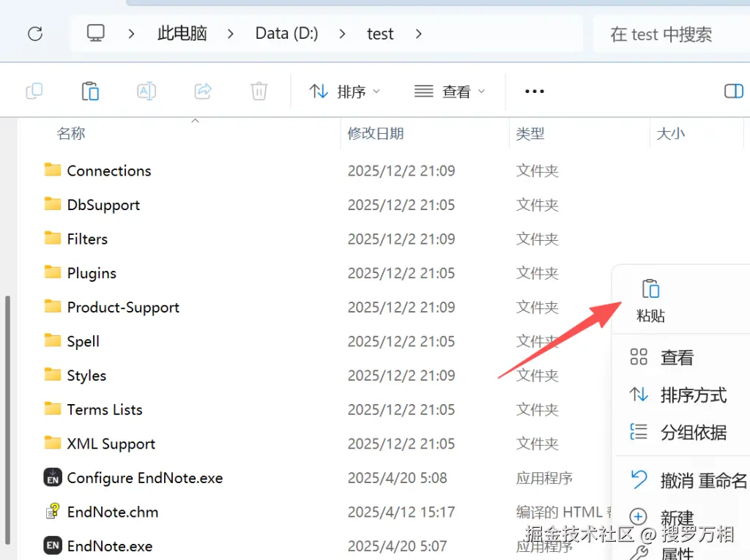The width and height of the screenshot is (750, 560).
Task: Click date 2025/4/12 15:17 cell
Action: click(x=401, y=512)
